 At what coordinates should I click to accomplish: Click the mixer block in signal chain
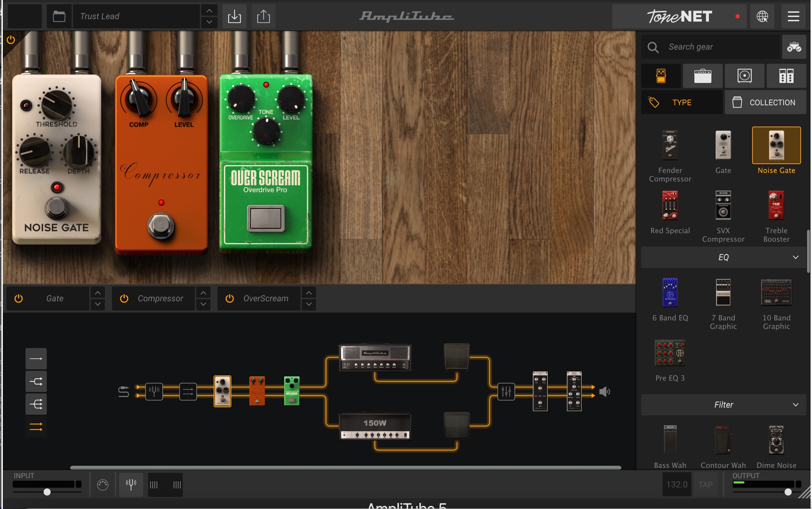click(506, 392)
